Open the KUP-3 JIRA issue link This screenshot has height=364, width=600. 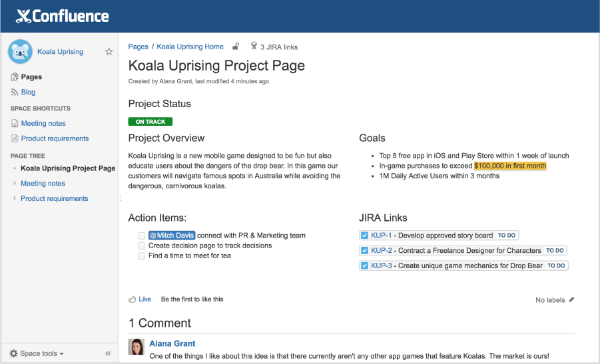coord(382,266)
